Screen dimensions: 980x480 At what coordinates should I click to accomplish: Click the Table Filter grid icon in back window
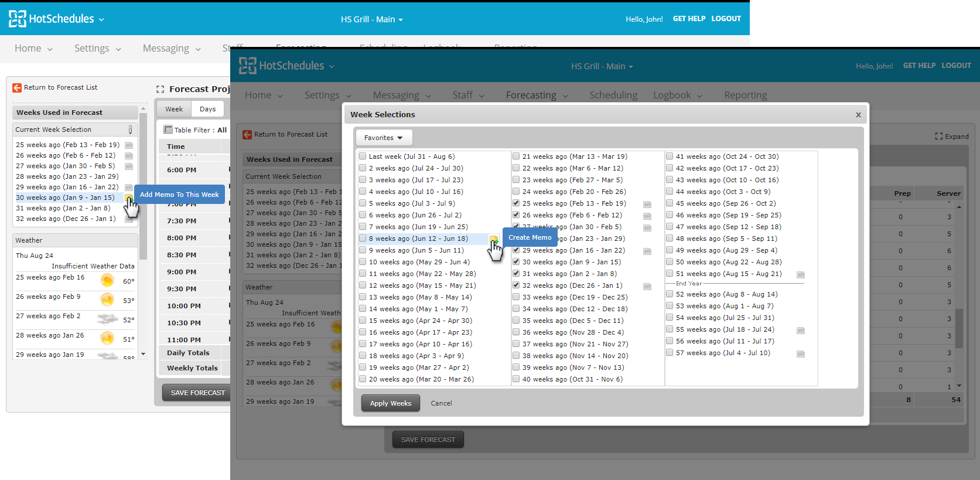[x=168, y=130]
